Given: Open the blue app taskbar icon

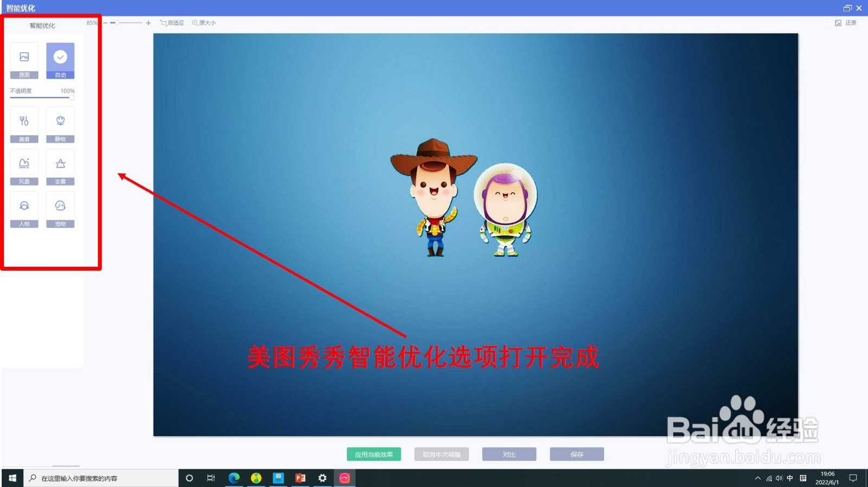Looking at the screenshot, I should point(278,478).
